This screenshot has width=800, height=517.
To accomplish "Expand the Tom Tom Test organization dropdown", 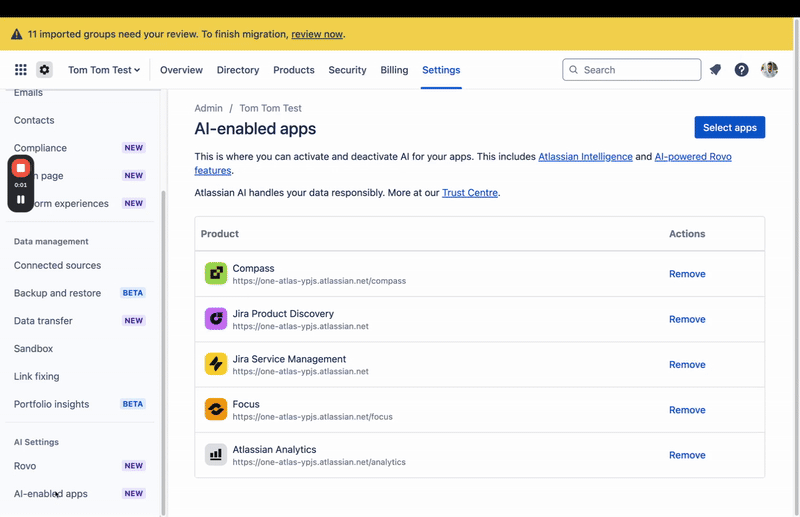I will tap(104, 70).
